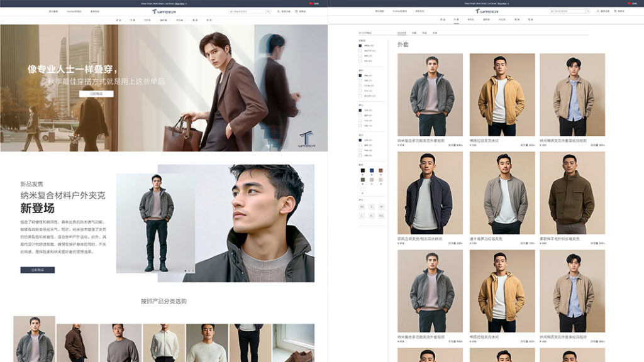Viewport: 644px width, 362px height.
Task: Open the gray 速干高弹力拉链夹克 product photo
Action: click(x=502, y=193)
